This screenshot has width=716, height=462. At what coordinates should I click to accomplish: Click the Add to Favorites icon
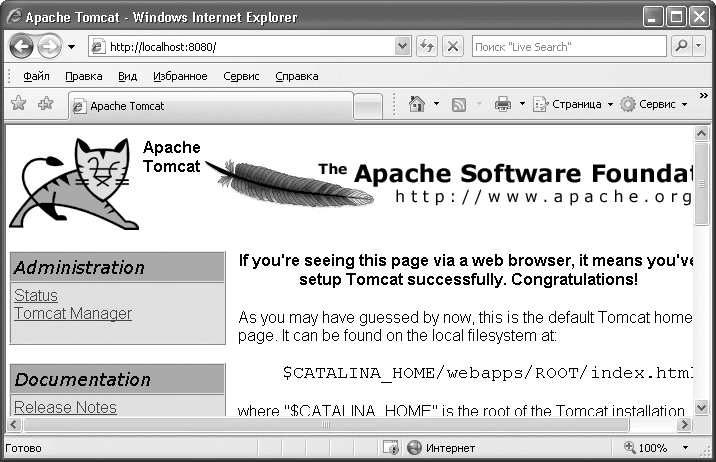(x=44, y=104)
